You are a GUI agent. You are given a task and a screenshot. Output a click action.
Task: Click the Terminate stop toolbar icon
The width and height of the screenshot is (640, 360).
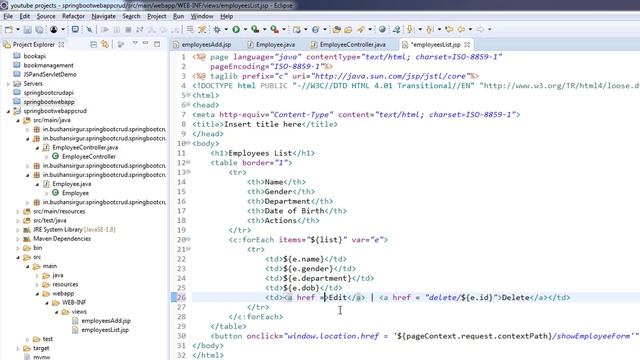click(x=128, y=29)
